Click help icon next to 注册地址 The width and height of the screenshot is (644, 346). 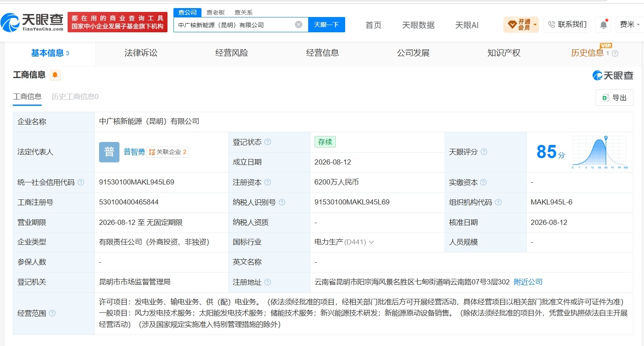pos(268,282)
